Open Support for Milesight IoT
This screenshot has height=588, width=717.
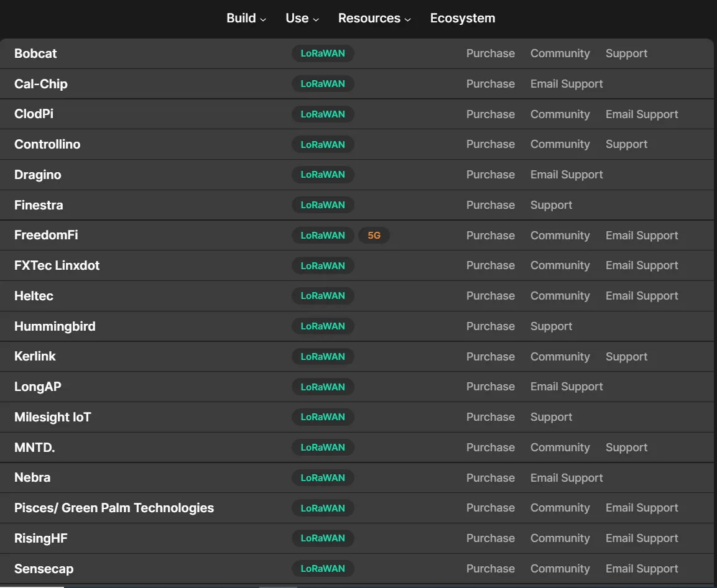coord(551,417)
